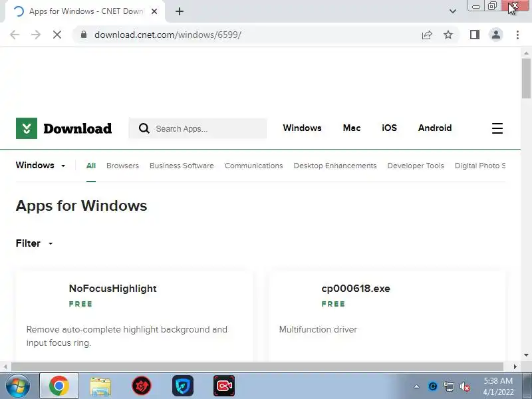Show hidden tray icons arrow
This screenshot has height=399, width=532.
pyautogui.click(x=417, y=386)
